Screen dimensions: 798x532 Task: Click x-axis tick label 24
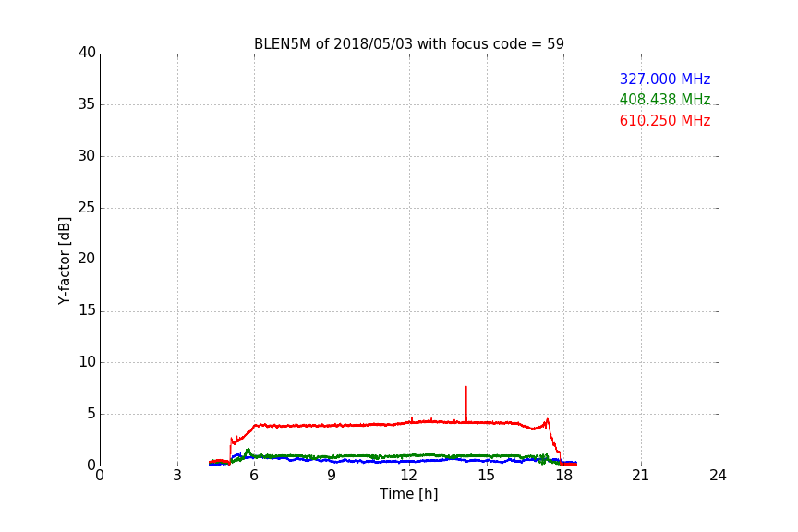click(718, 476)
